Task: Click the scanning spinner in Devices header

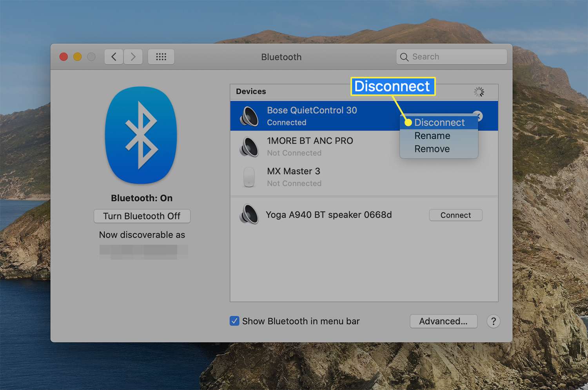Action: [x=479, y=92]
